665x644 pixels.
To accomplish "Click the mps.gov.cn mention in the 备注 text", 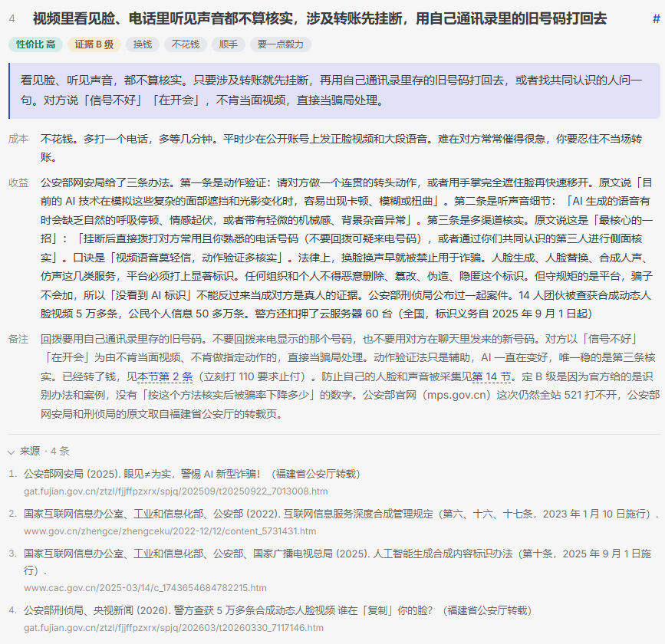I will point(456,395).
